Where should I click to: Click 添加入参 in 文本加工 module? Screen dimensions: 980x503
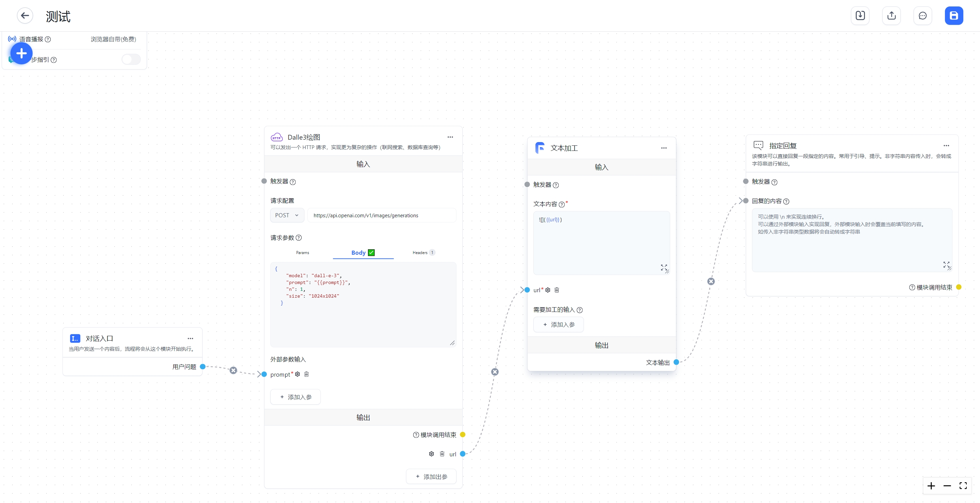click(558, 325)
